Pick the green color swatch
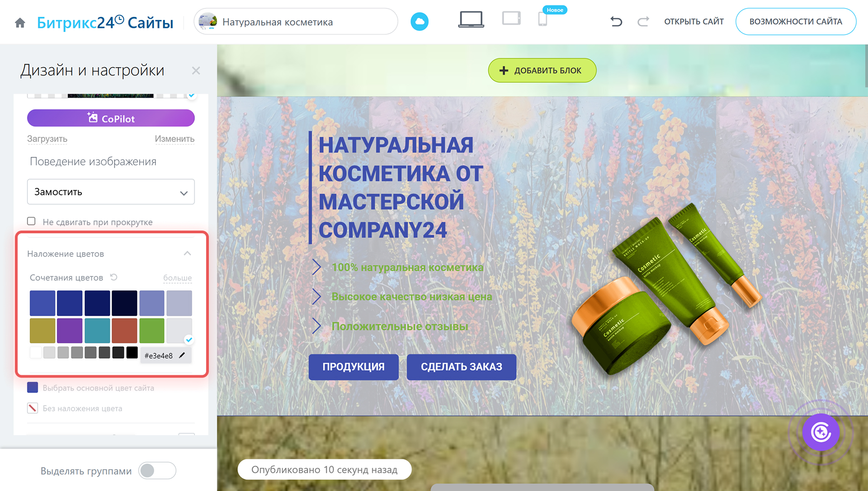 tap(151, 330)
